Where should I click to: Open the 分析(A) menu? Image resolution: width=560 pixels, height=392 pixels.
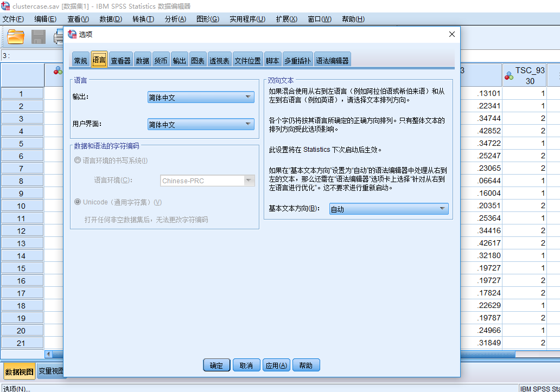[x=175, y=19]
